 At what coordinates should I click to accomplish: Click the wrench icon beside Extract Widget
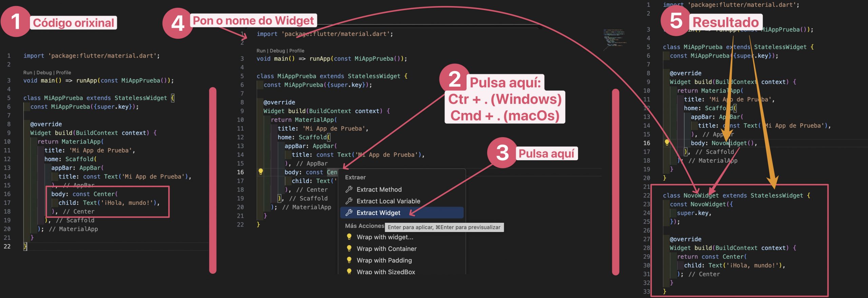[x=349, y=213]
